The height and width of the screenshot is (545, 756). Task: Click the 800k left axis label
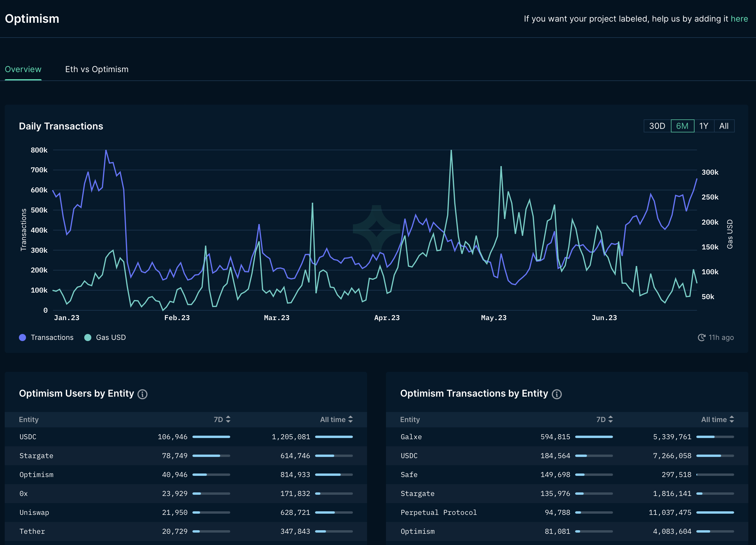[x=39, y=150]
